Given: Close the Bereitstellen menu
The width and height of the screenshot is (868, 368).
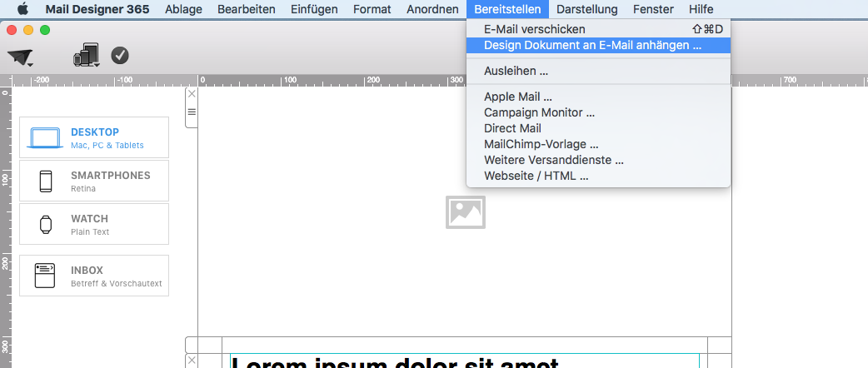Looking at the screenshot, I should 507,9.
